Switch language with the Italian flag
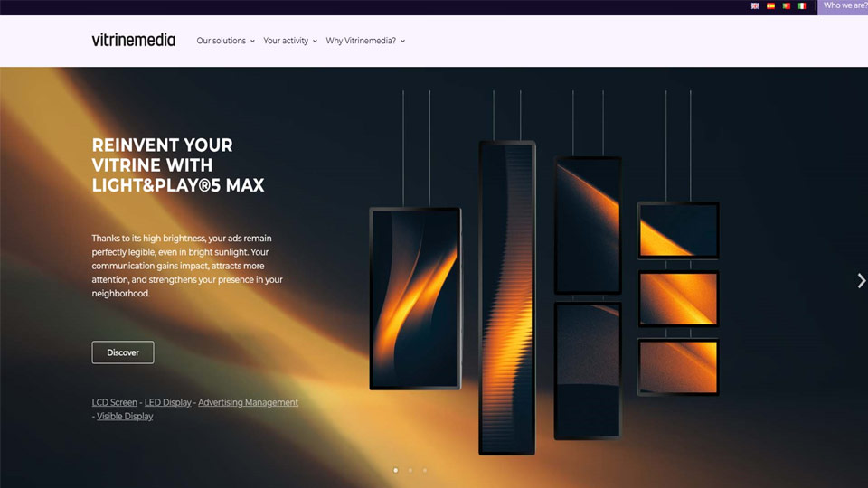868x488 pixels. pyautogui.click(x=802, y=6)
